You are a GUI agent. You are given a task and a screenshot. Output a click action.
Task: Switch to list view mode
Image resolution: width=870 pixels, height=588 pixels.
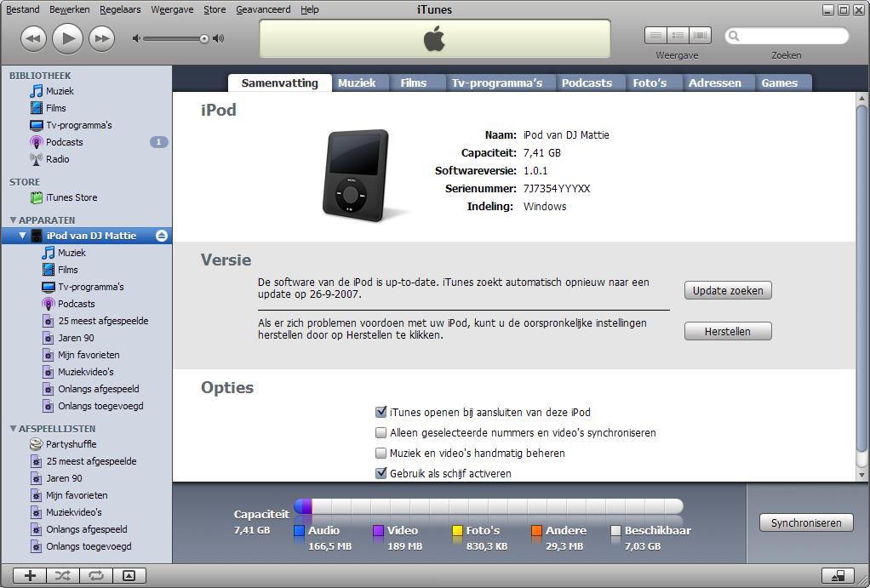click(655, 36)
